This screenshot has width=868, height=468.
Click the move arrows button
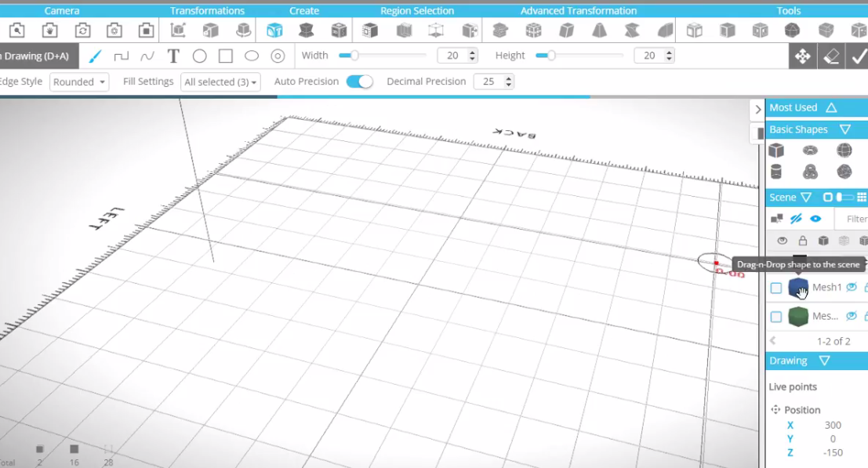[x=803, y=56]
